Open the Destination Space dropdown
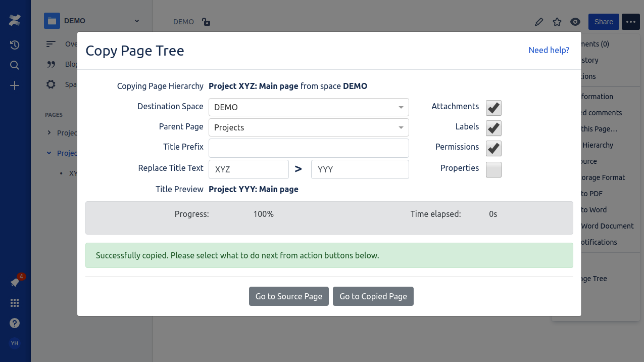The height and width of the screenshot is (362, 644). [309, 107]
